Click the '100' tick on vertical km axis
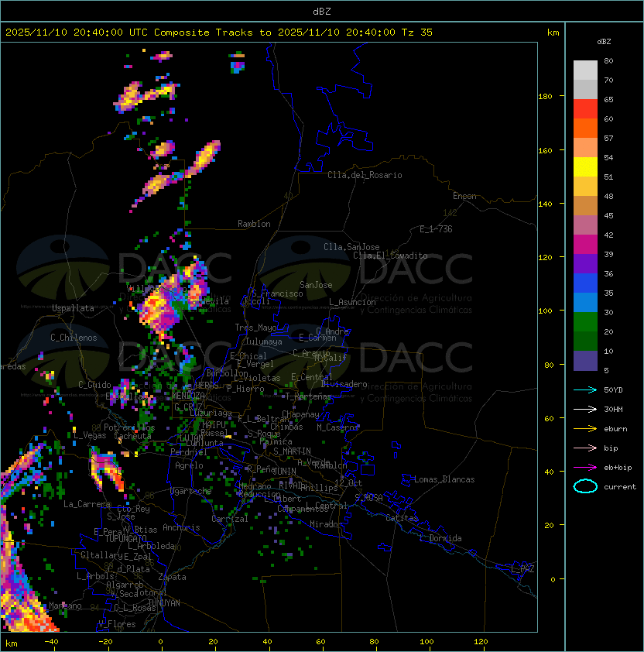Screen dimensions: 644x652 coord(545,311)
